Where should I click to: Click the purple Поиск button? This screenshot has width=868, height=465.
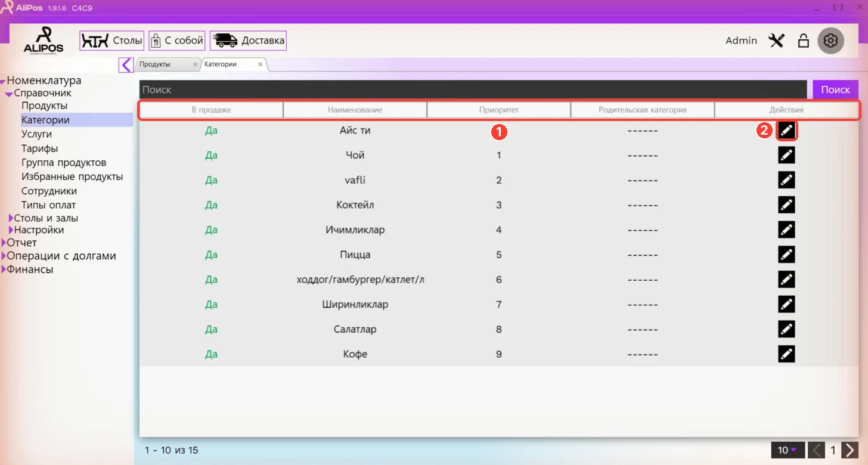click(835, 89)
